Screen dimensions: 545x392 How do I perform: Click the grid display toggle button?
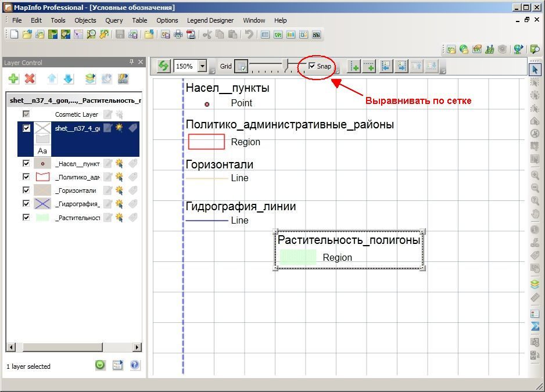[x=241, y=66]
